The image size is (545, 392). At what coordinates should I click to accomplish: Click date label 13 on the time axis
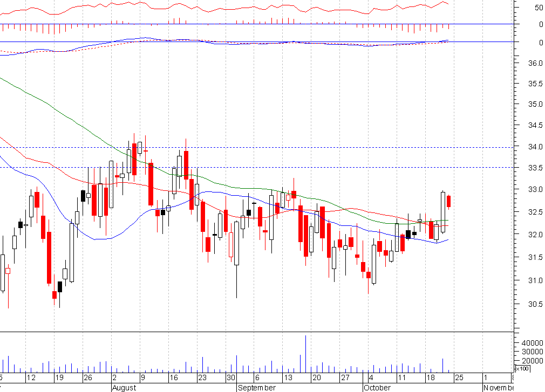pyautogui.click(x=288, y=378)
